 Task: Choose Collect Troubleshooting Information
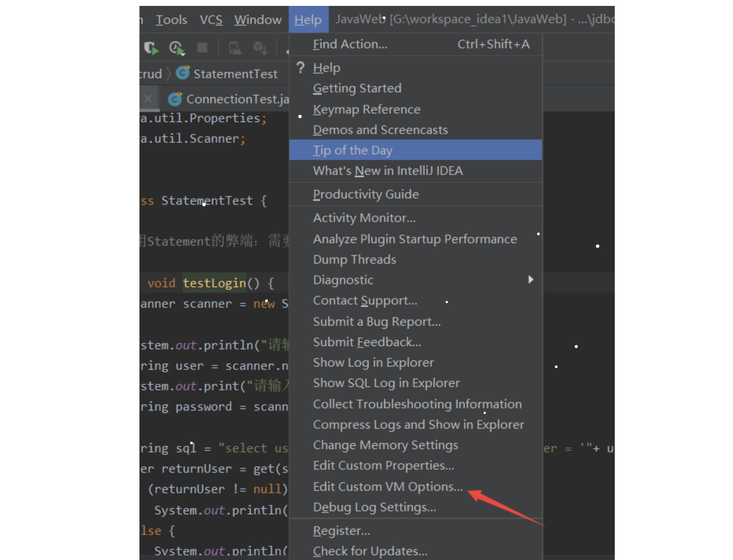416,404
